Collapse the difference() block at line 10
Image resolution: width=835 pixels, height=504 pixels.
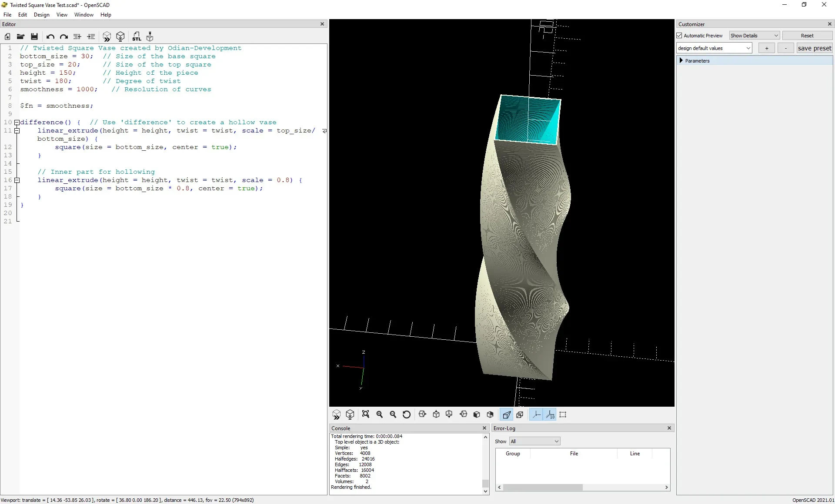pyautogui.click(x=17, y=123)
